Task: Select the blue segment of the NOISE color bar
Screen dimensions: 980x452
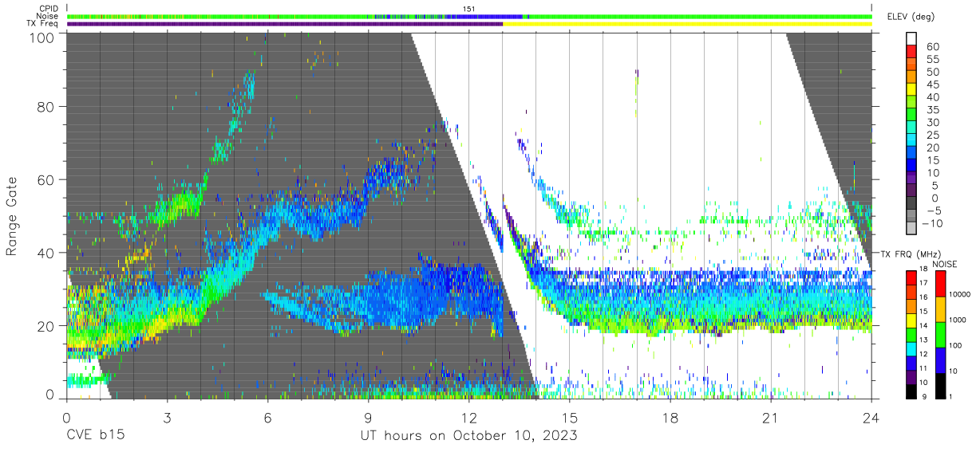Action: pos(939,360)
